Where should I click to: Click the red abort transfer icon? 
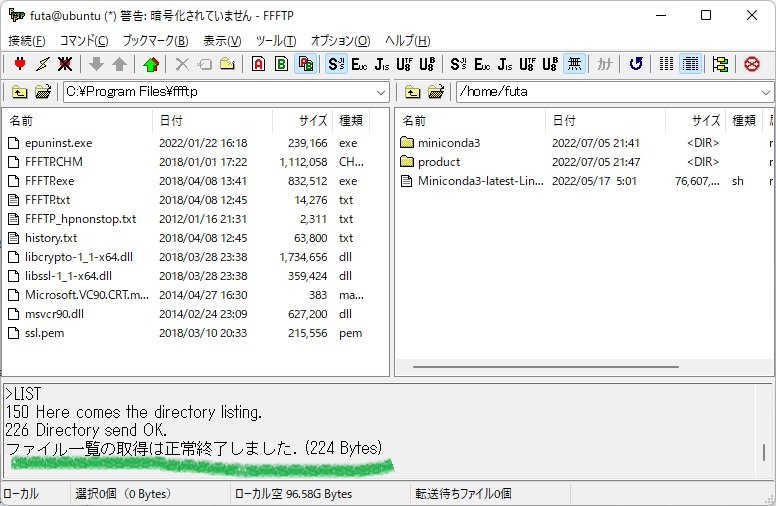click(x=751, y=64)
